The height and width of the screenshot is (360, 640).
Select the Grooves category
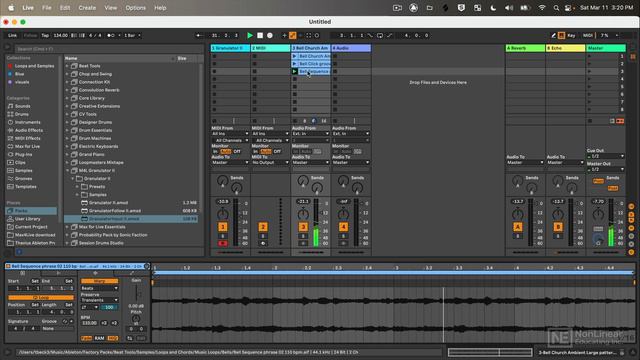pos(23,178)
